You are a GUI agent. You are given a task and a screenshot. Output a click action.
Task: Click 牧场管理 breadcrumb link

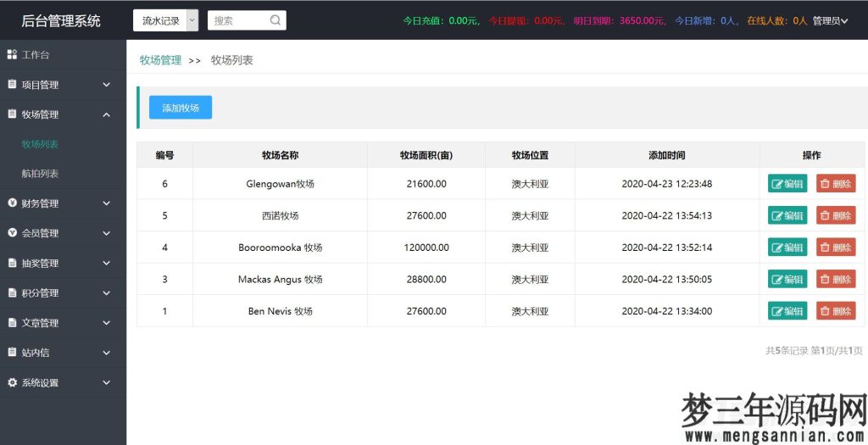pos(160,60)
